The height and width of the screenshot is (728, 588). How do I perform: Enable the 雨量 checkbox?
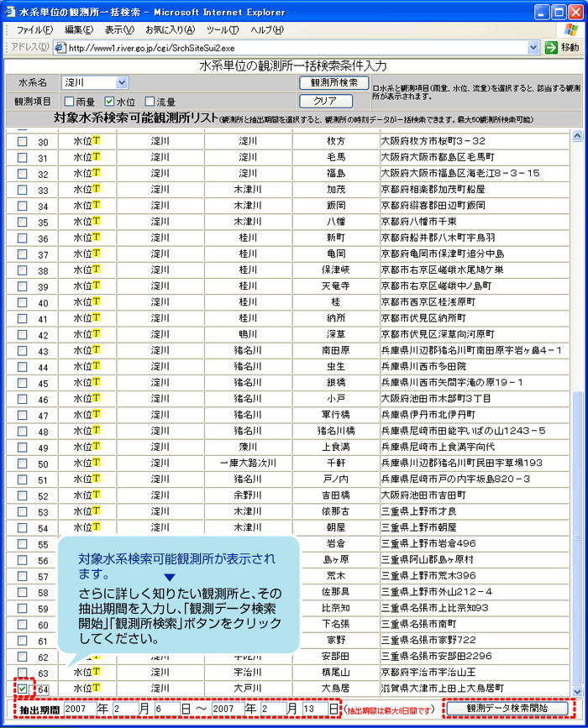69,102
